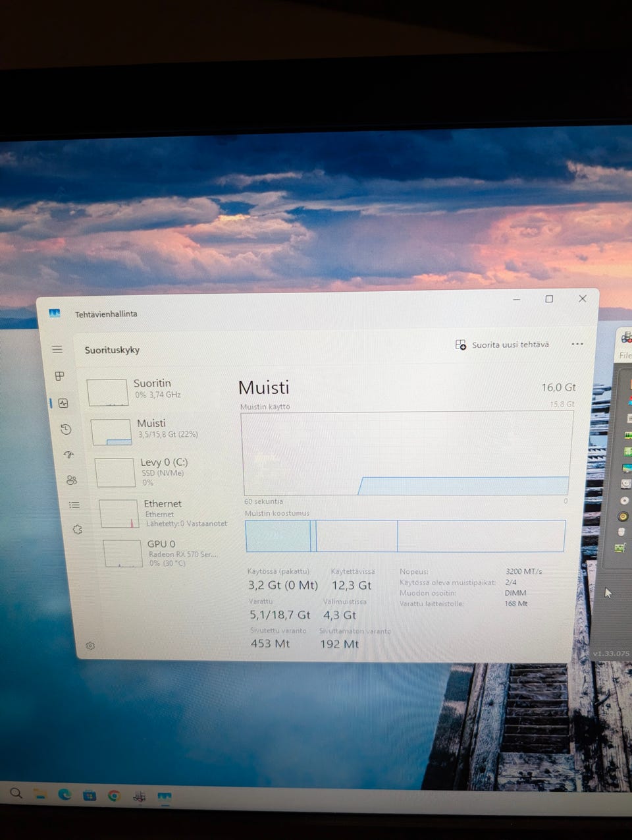The width and height of the screenshot is (632, 840).
Task: Click the Muistin koostumus composition bar
Action: click(406, 536)
